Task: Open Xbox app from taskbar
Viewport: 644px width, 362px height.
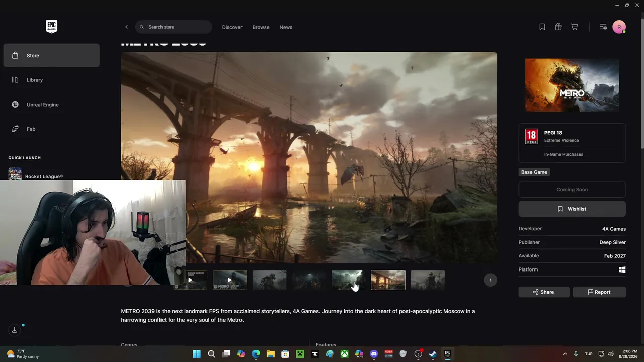Action: (344, 354)
